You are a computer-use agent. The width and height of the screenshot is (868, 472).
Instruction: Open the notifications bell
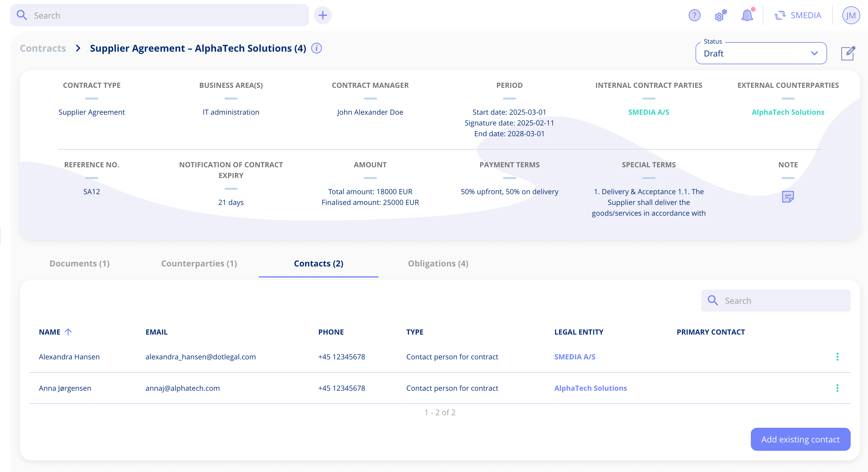pyautogui.click(x=747, y=15)
